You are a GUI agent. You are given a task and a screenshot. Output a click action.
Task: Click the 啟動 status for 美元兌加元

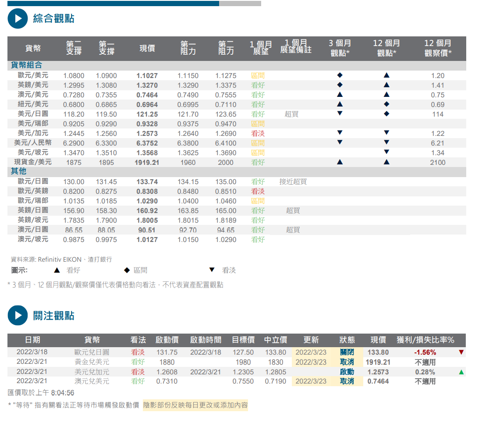[347, 372]
